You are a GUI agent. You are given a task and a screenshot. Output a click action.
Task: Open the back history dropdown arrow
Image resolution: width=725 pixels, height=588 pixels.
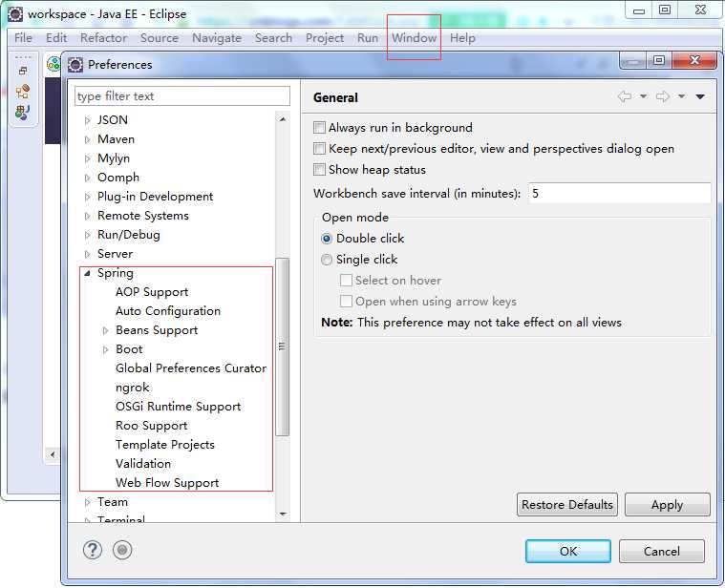[643, 96]
